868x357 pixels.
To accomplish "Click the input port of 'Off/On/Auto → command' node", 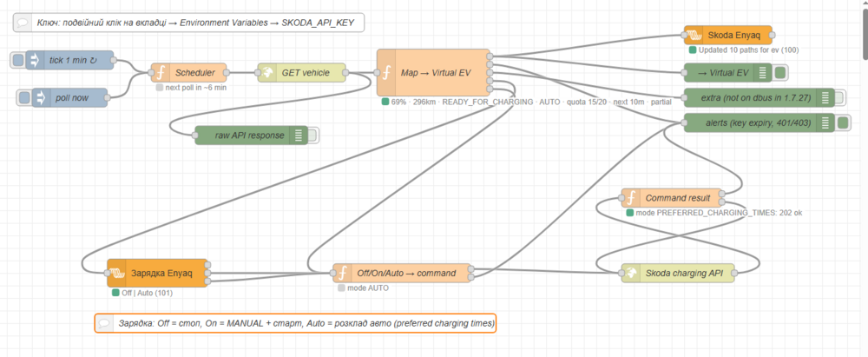I will click(x=333, y=273).
